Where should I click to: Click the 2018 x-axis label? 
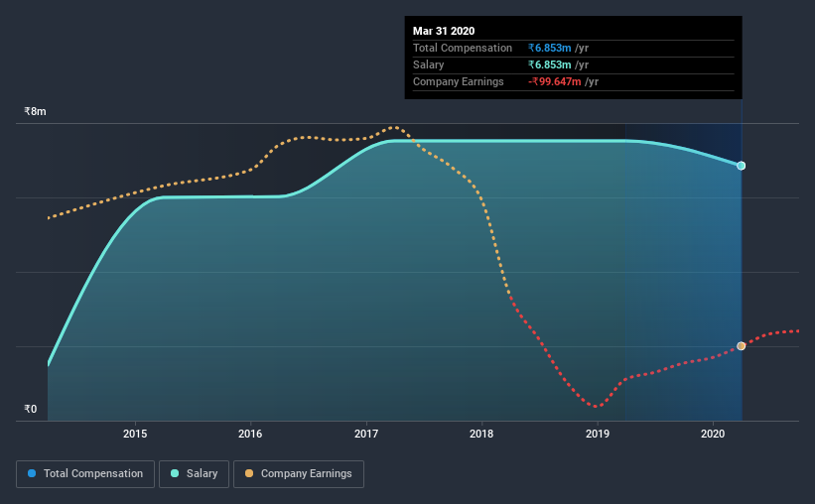(481, 434)
